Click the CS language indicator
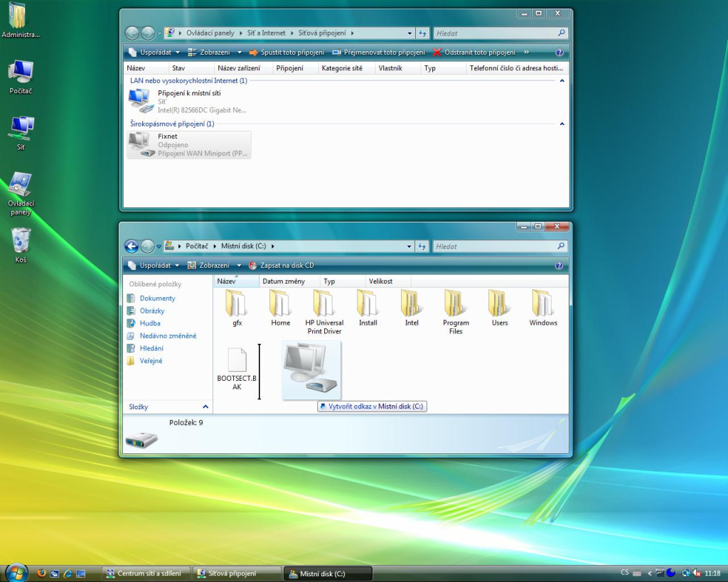Image resolution: width=728 pixels, height=582 pixels. (x=624, y=573)
